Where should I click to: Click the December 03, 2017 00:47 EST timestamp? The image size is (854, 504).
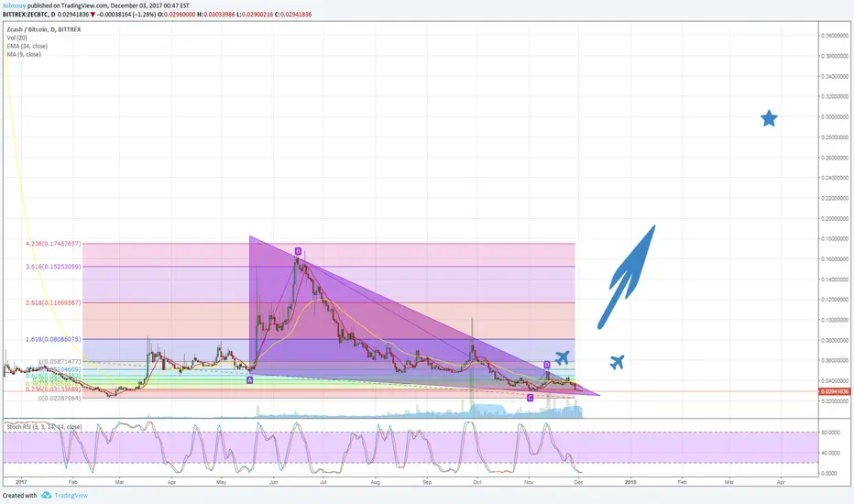point(149,6)
